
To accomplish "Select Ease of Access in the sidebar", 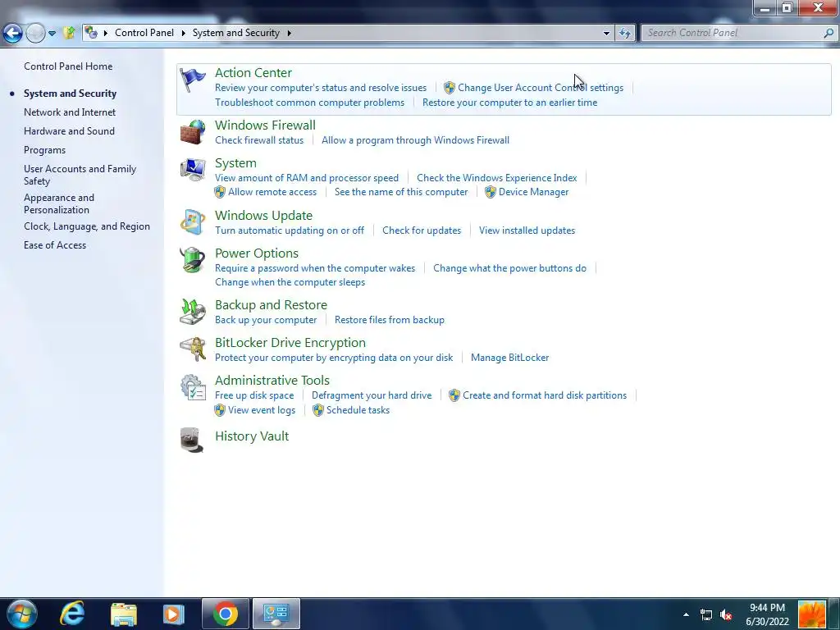I will tap(55, 244).
